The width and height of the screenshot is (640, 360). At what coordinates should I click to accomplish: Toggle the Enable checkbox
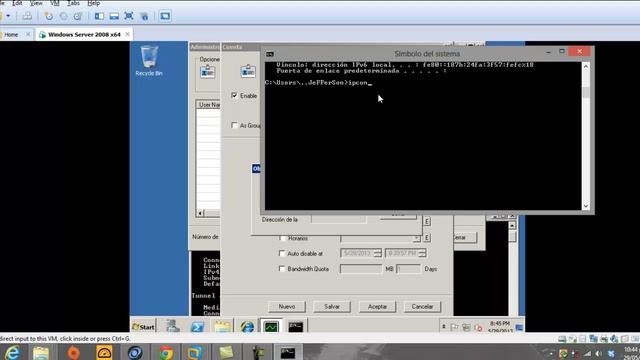tap(234, 95)
